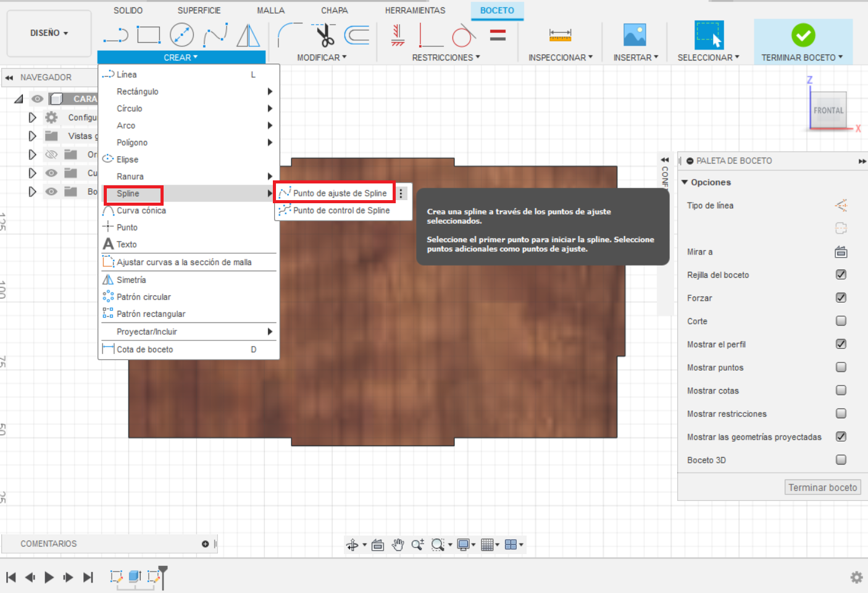Click the 'Mirar a' look-at icon in palette
The image size is (868, 593).
(841, 252)
